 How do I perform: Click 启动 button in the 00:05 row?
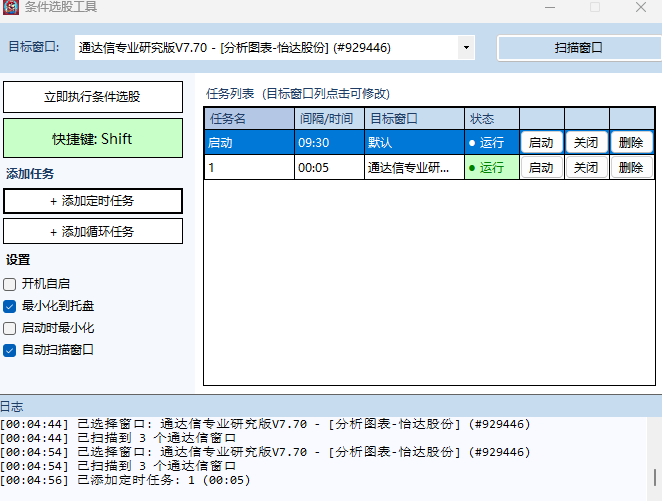(542, 168)
